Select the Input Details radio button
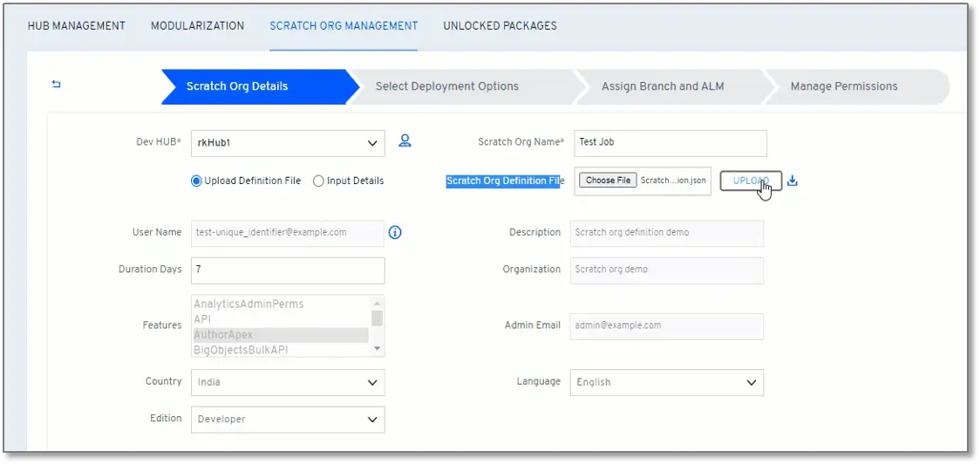This screenshot has width=980, height=465. 318,181
